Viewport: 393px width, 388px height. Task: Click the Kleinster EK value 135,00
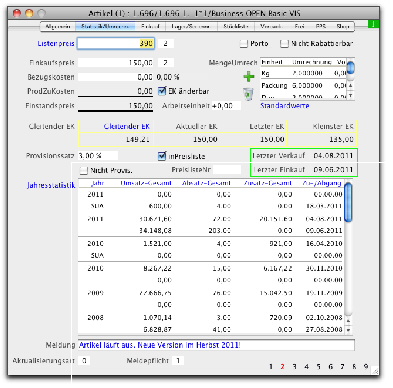click(341, 139)
